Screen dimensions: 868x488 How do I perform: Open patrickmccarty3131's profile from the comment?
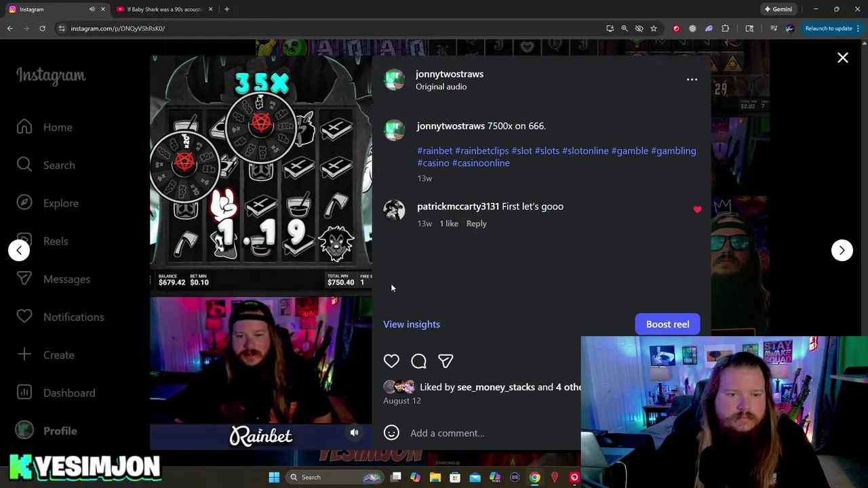coord(458,206)
